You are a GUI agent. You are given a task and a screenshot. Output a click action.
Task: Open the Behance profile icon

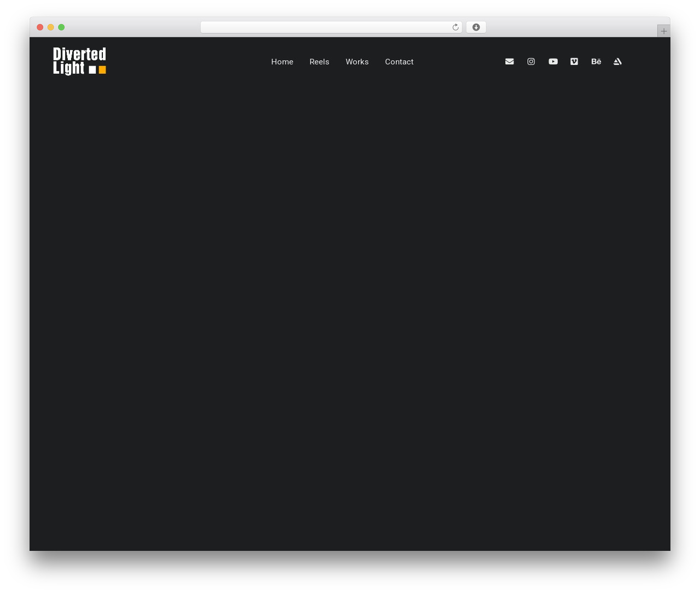pos(596,61)
